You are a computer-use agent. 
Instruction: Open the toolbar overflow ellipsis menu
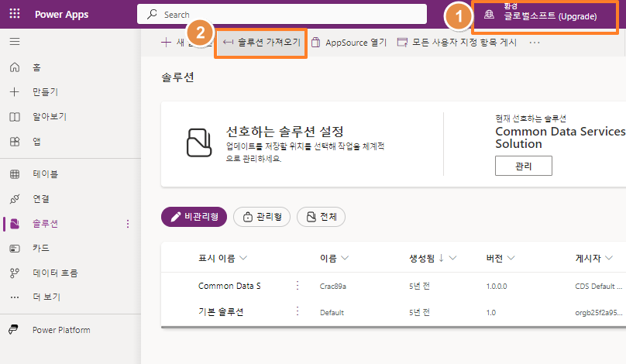tap(535, 43)
